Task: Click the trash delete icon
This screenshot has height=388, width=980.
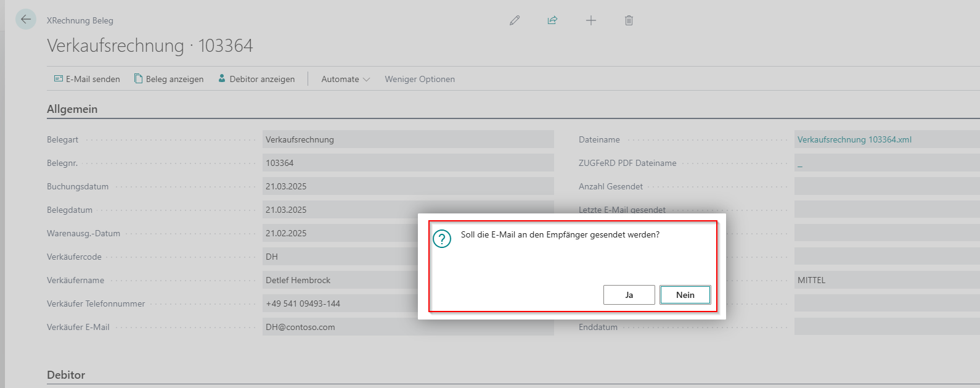Action: 629,20
